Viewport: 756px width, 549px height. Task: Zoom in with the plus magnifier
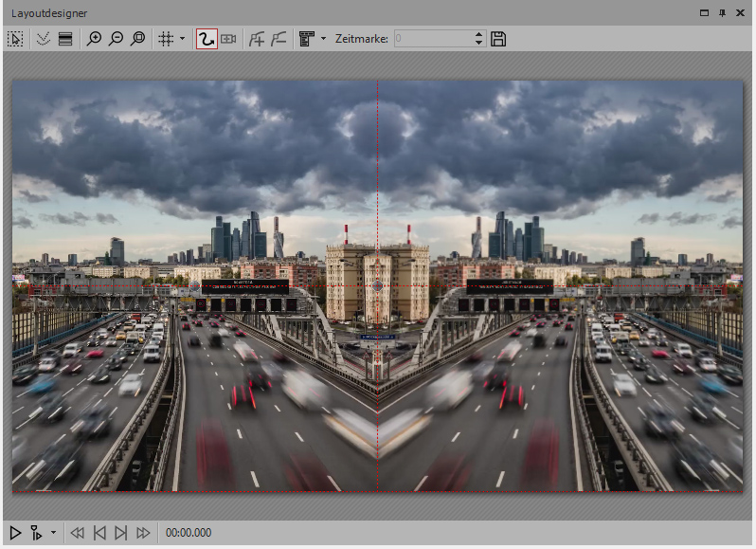pyautogui.click(x=94, y=39)
